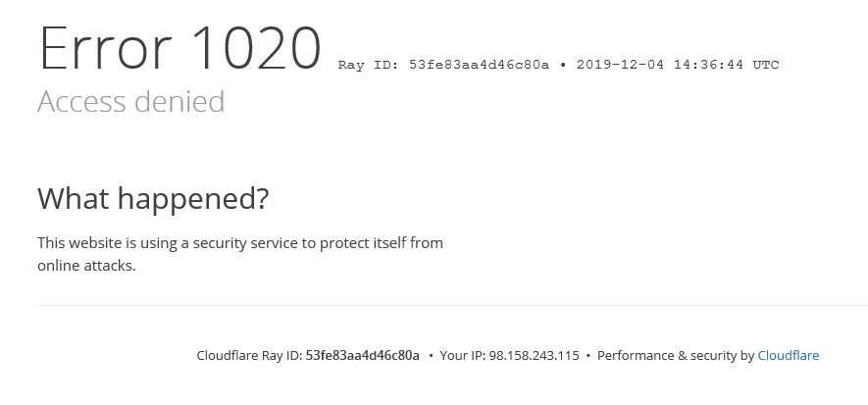This screenshot has height=405, width=868.
Task: Click the bullet separator before Your IP
Action: click(x=431, y=356)
